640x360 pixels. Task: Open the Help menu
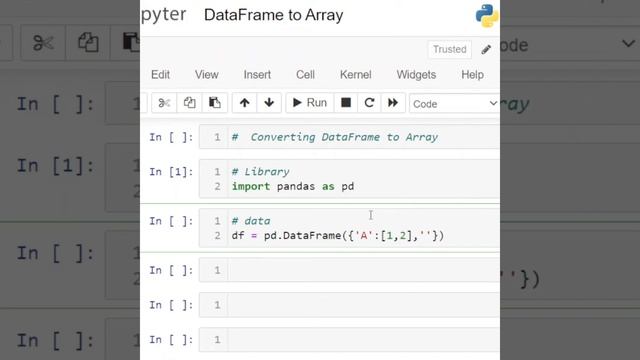tap(473, 75)
